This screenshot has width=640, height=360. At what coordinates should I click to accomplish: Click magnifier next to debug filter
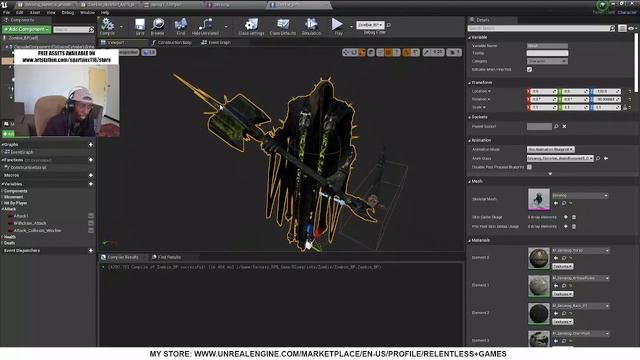click(389, 25)
